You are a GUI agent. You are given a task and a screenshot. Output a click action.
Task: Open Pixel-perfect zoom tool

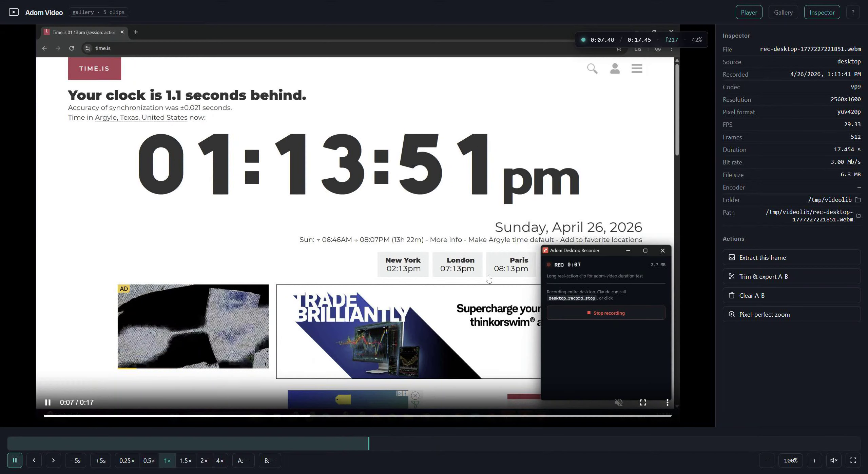tap(791, 315)
